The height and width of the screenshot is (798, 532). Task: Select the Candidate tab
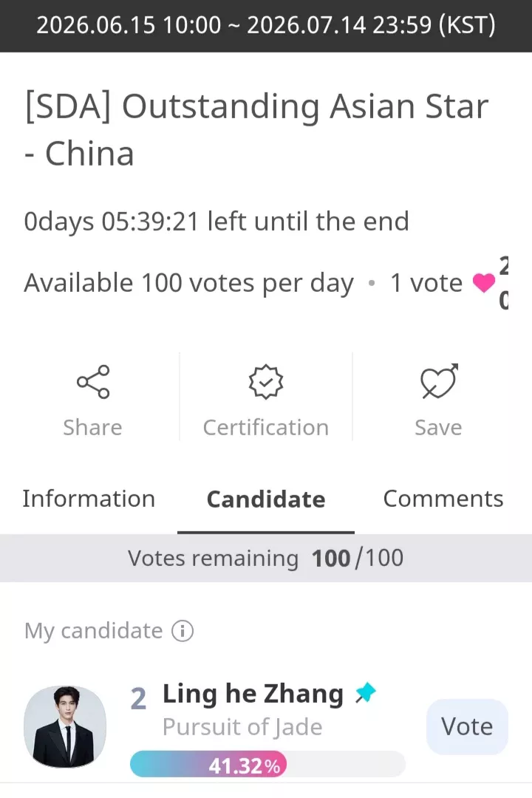pyautogui.click(x=266, y=499)
